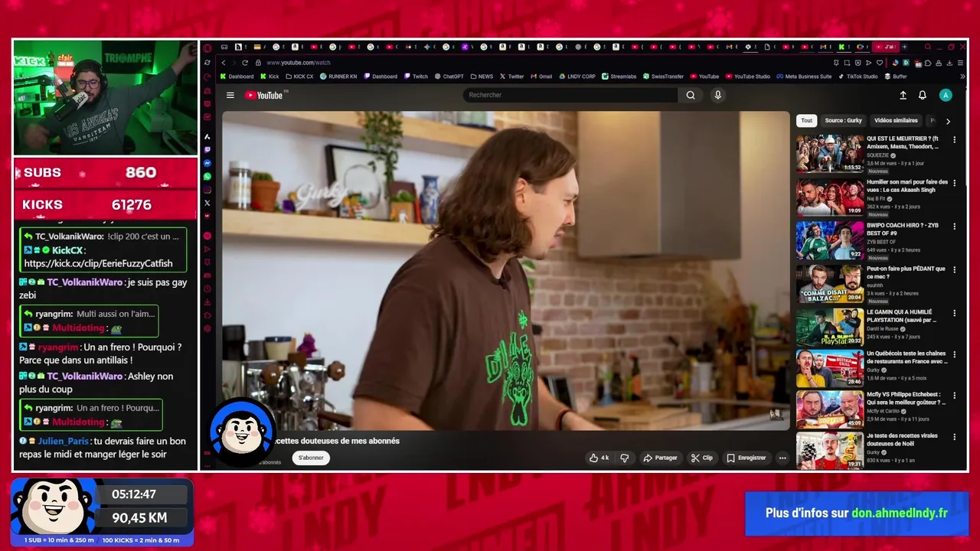980x551 pixels.
Task: Save the video with Enregistrer
Action: pyautogui.click(x=746, y=458)
